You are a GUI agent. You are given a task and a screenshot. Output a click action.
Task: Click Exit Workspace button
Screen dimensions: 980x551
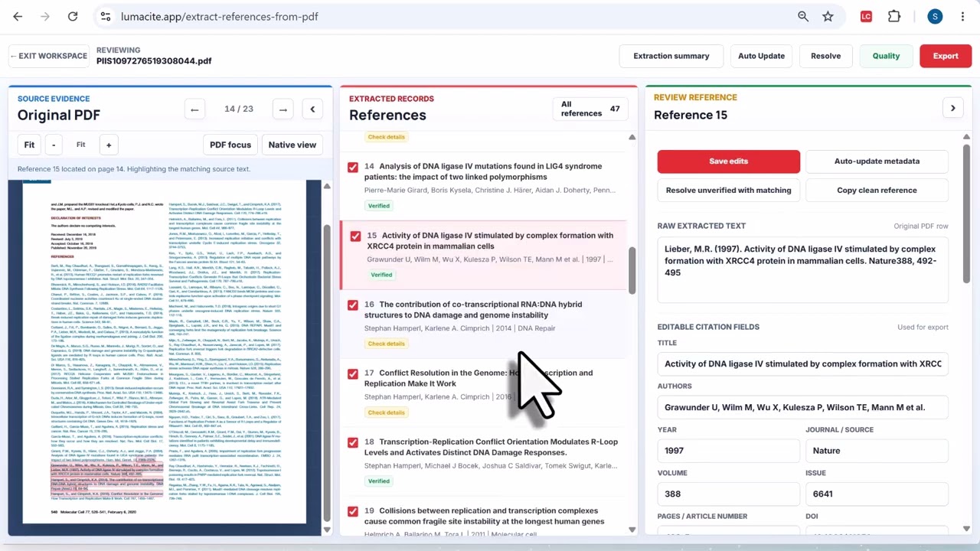pyautogui.click(x=48, y=56)
